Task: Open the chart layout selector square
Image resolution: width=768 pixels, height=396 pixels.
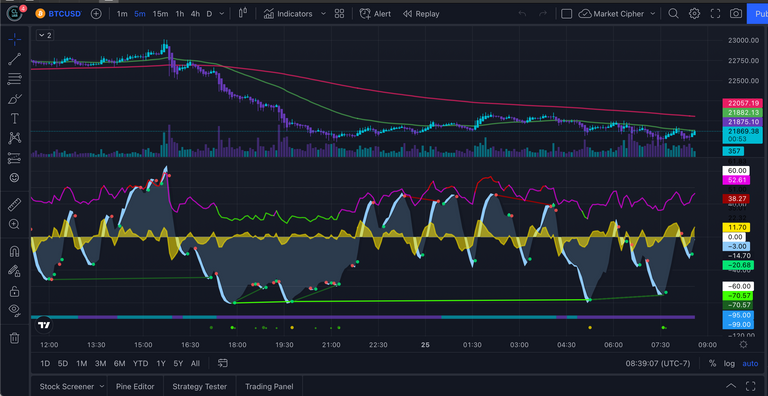Action: 566,14
